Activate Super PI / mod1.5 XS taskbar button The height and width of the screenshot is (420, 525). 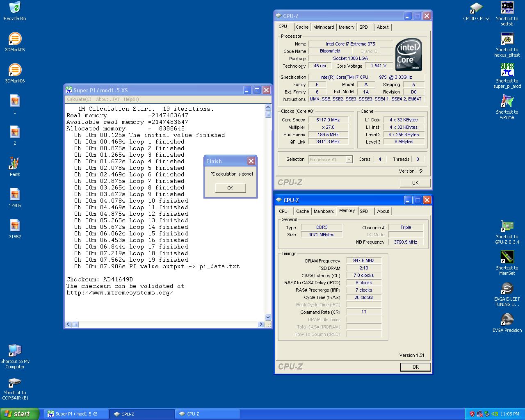point(77,414)
